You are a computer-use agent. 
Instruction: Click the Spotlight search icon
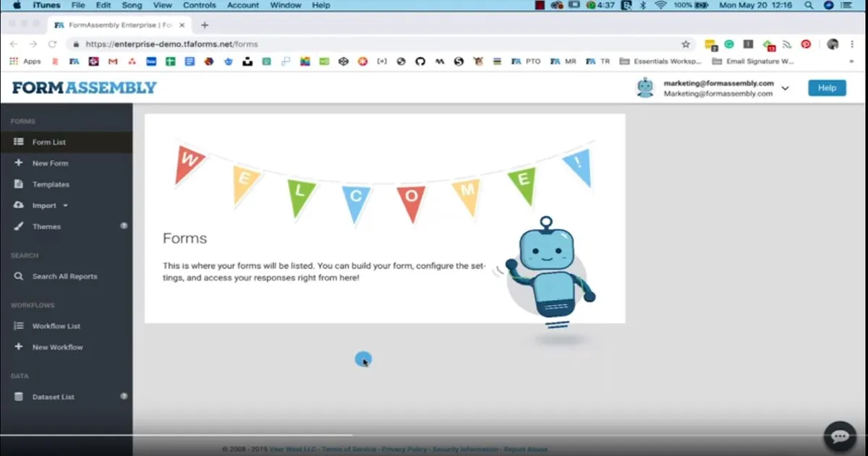pos(809,5)
